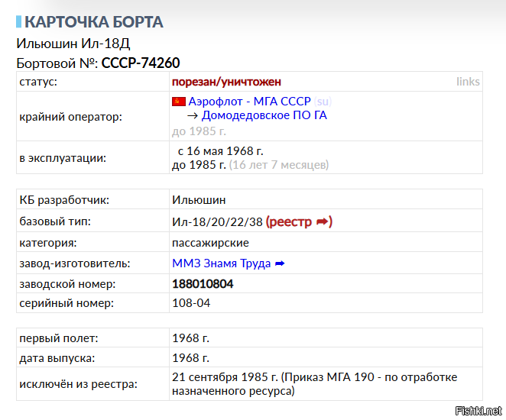Click the red arrow next to реестр
The image size is (506, 420).
323,221
